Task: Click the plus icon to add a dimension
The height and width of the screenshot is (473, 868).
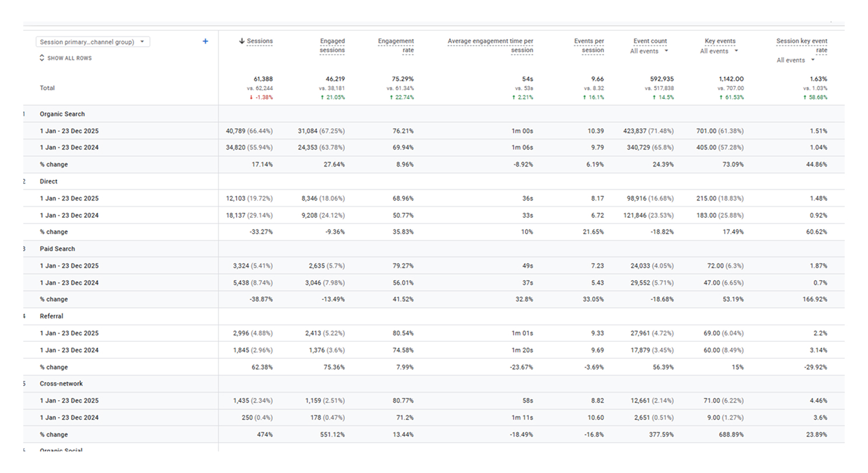Action: (x=205, y=41)
